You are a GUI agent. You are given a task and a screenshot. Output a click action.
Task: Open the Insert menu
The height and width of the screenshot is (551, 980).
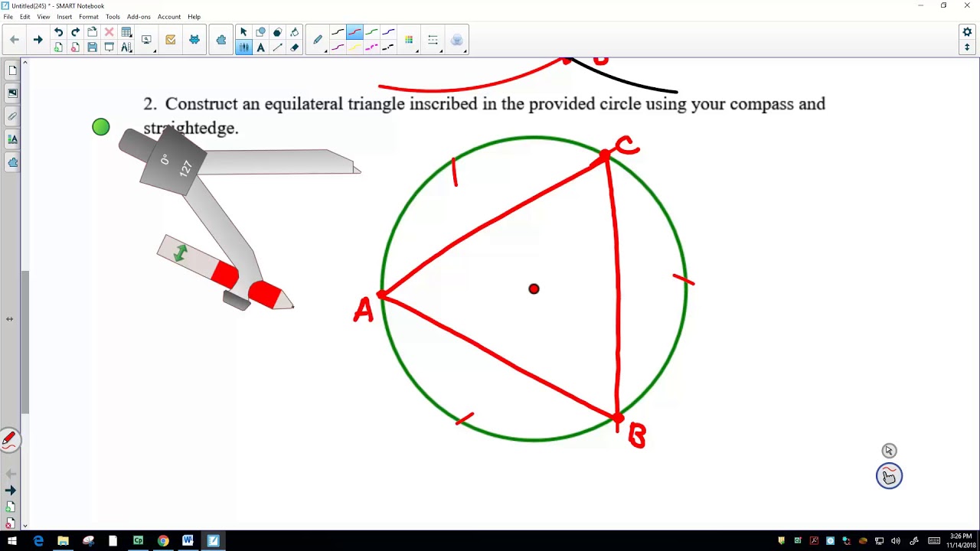coord(64,17)
